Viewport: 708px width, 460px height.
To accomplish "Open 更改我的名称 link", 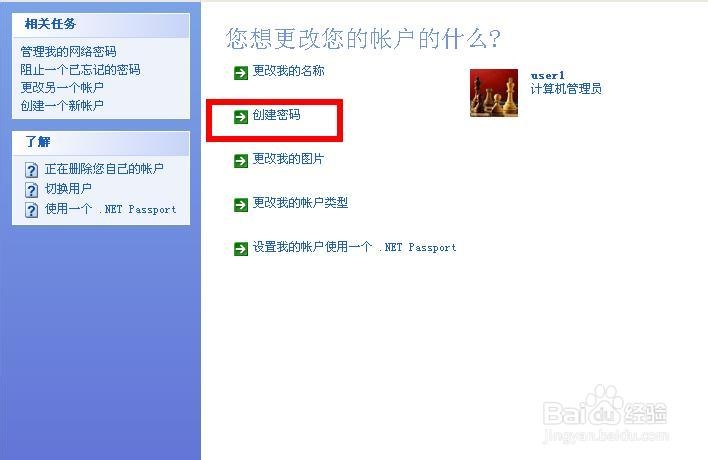I will tap(288, 71).
